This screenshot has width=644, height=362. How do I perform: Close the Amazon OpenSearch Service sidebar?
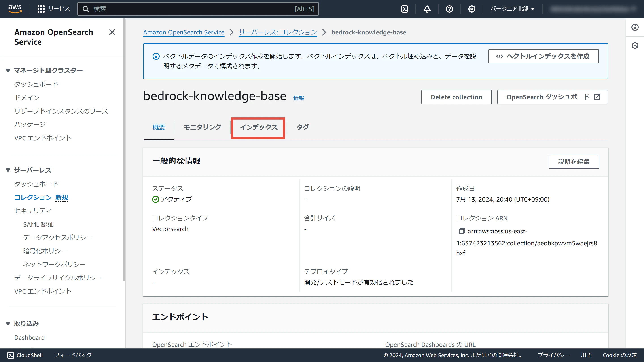112,32
